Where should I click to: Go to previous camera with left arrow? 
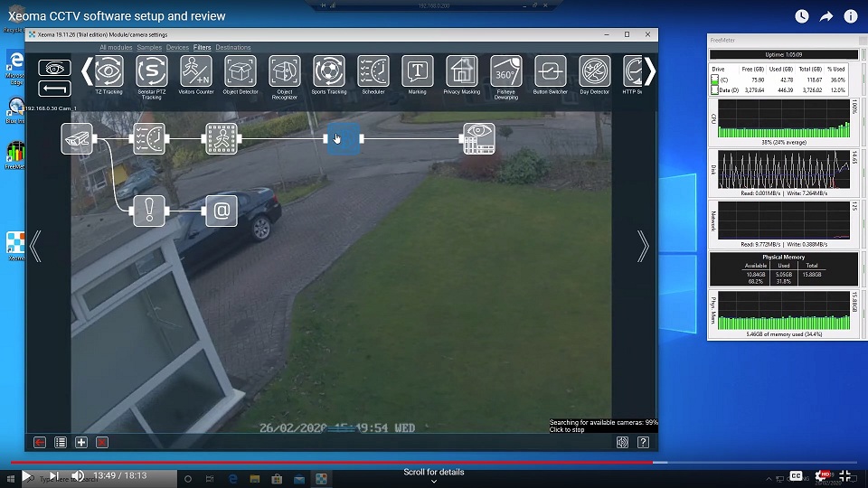point(36,246)
